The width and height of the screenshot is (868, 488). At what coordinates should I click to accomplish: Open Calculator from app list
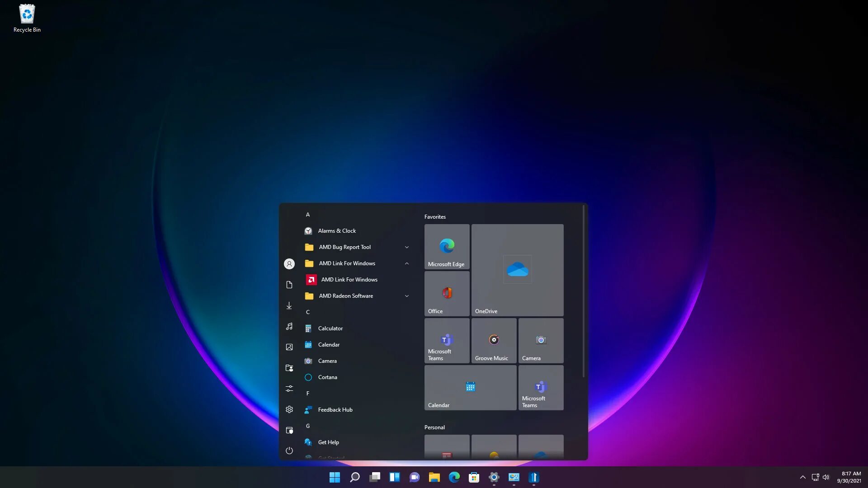pyautogui.click(x=330, y=328)
